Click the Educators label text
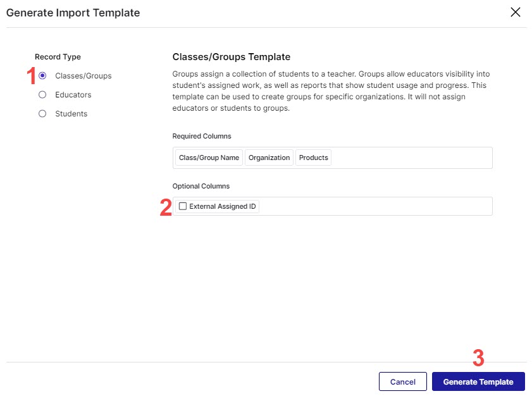532x396 pixels. pyautogui.click(x=73, y=95)
